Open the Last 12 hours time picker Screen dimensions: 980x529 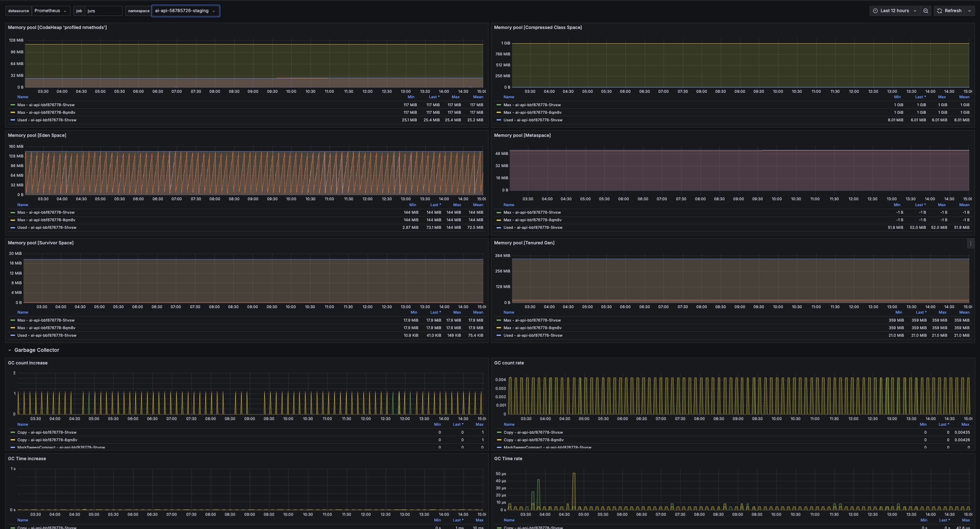tap(894, 11)
